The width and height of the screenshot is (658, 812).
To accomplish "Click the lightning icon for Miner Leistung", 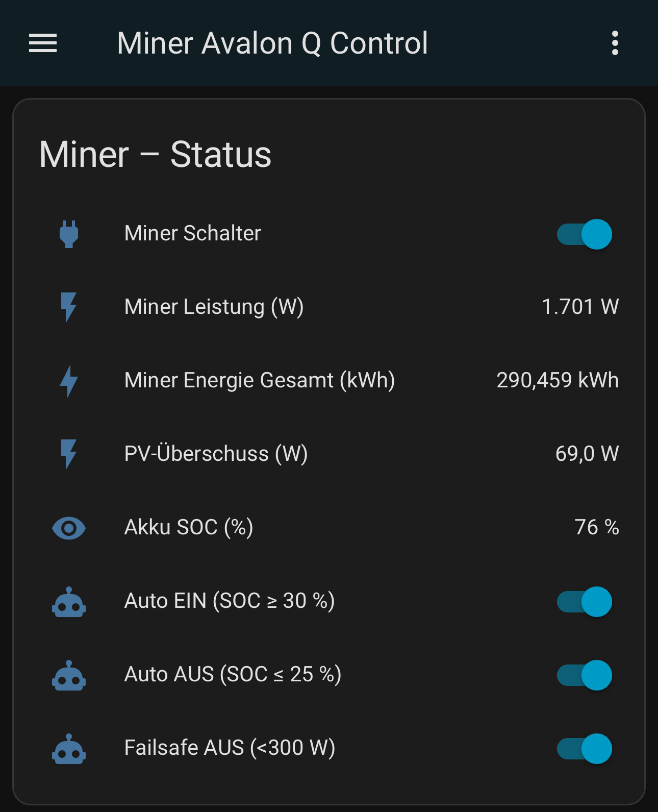I will coord(69,307).
